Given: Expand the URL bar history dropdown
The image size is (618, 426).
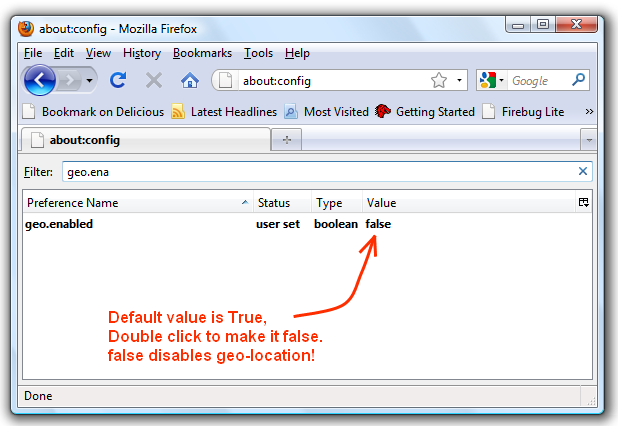Looking at the screenshot, I should [x=460, y=80].
